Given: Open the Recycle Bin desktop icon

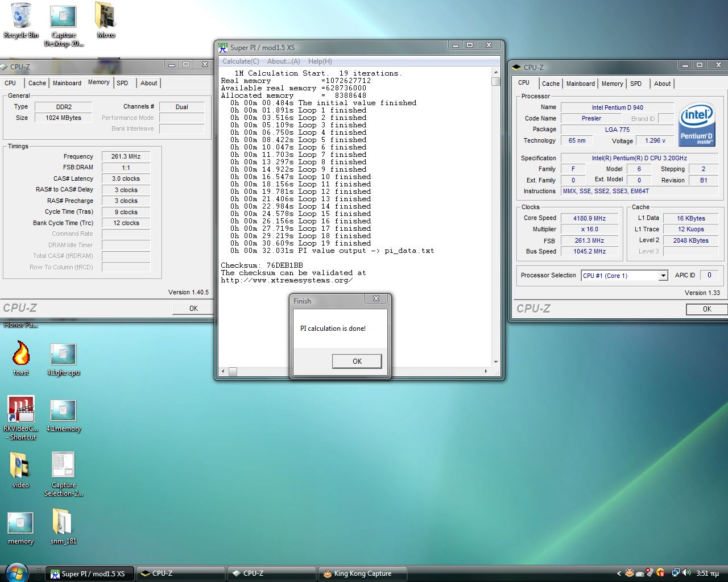Looking at the screenshot, I should [21, 20].
